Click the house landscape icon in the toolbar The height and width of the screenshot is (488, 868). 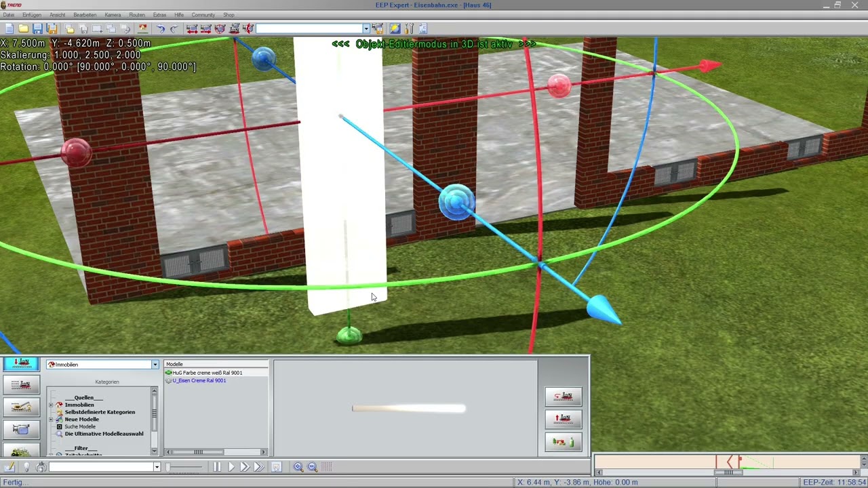click(x=143, y=28)
